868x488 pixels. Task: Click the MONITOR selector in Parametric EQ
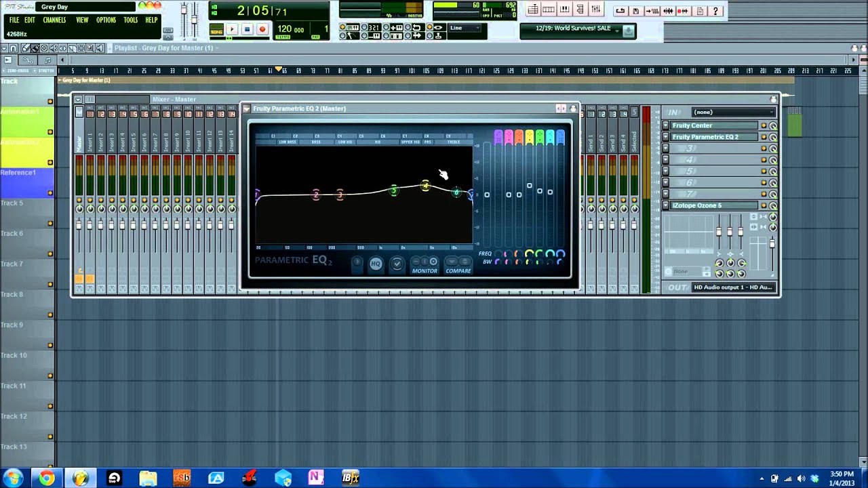[x=425, y=265]
